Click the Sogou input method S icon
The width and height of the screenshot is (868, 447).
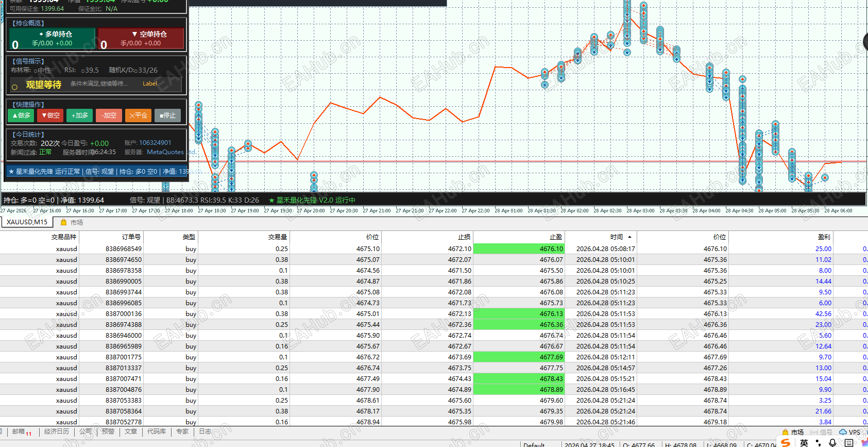point(786,443)
